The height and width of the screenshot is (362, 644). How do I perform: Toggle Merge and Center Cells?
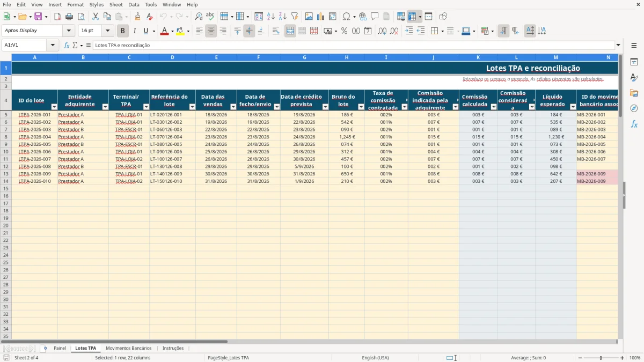[x=290, y=31]
